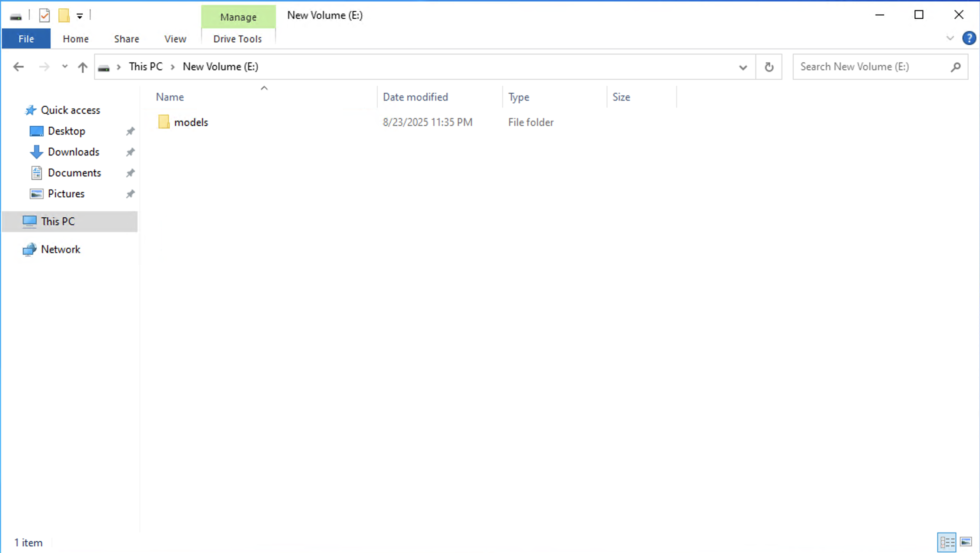
Task: Navigate up one folder level
Action: coord(82,67)
